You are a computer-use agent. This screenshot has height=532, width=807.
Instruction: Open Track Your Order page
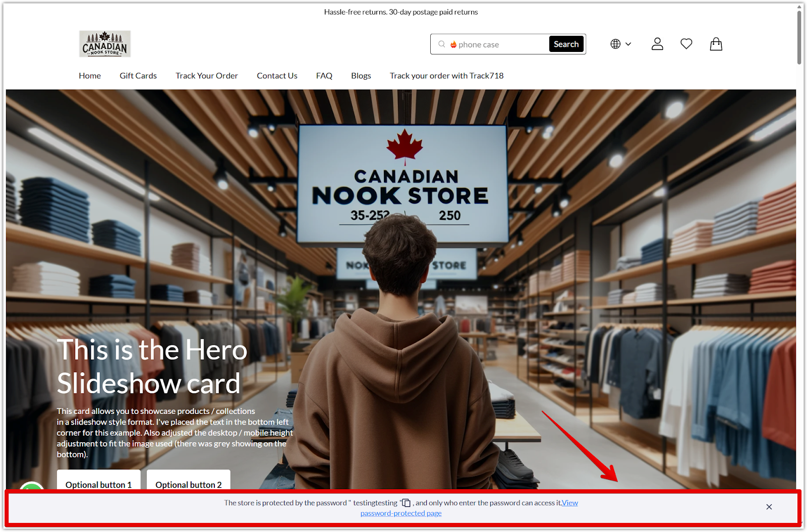(x=207, y=76)
